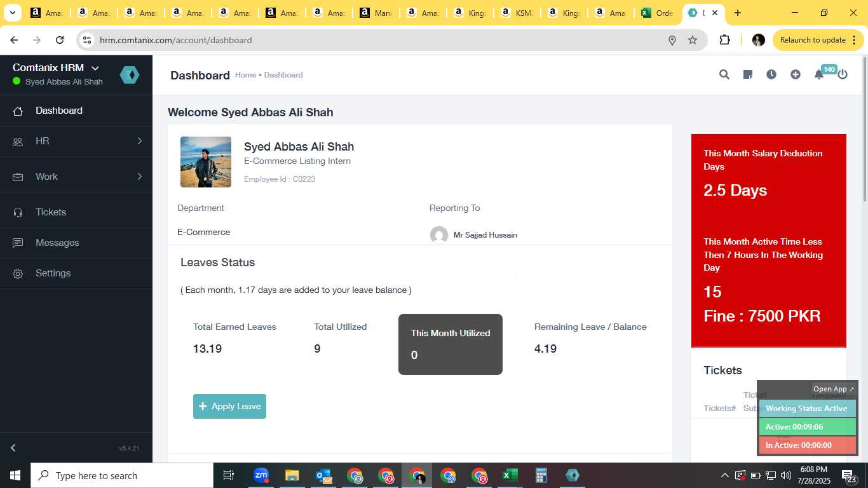View site information icon in address bar
Image resolution: width=868 pixels, height=488 pixels.
click(88, 40)
